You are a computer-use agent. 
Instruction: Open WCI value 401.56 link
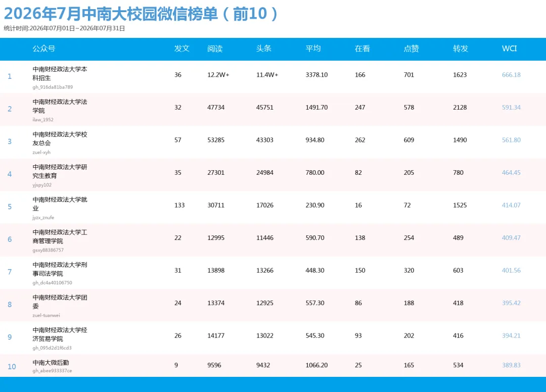coord(511,271)
